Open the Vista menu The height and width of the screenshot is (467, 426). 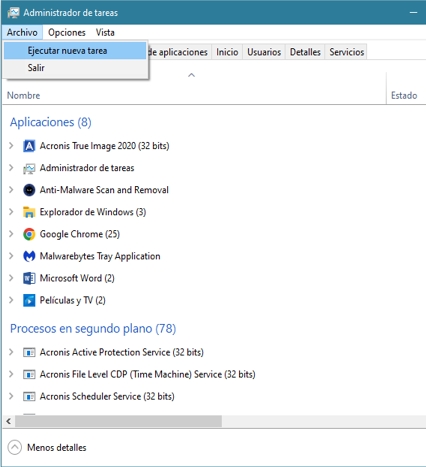(x=105, y=32)
